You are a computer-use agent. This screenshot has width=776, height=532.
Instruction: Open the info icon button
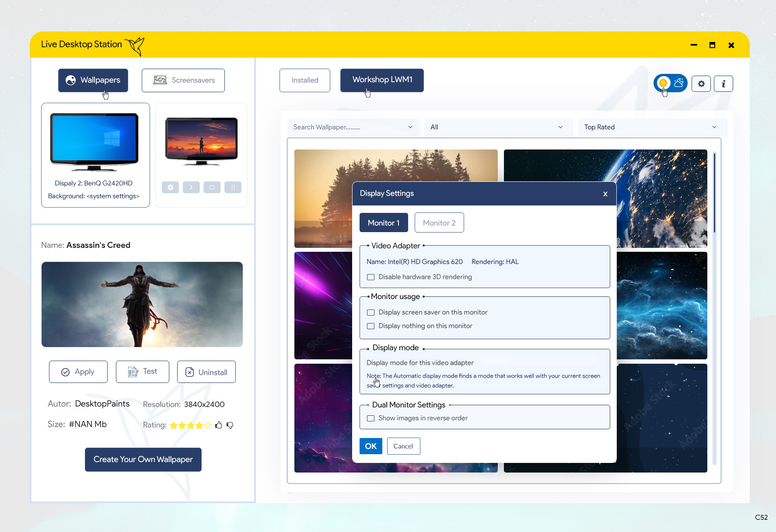[x=724, y=83]
